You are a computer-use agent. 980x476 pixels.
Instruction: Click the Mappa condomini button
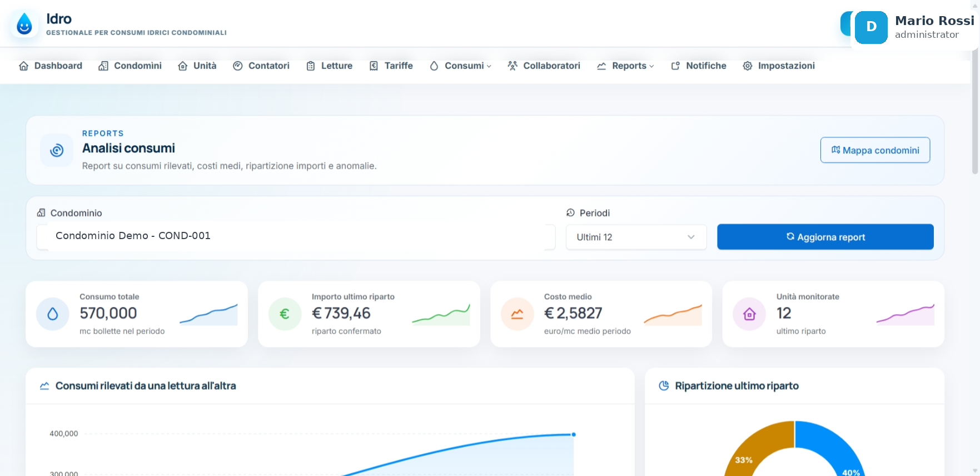coord(875,150)
